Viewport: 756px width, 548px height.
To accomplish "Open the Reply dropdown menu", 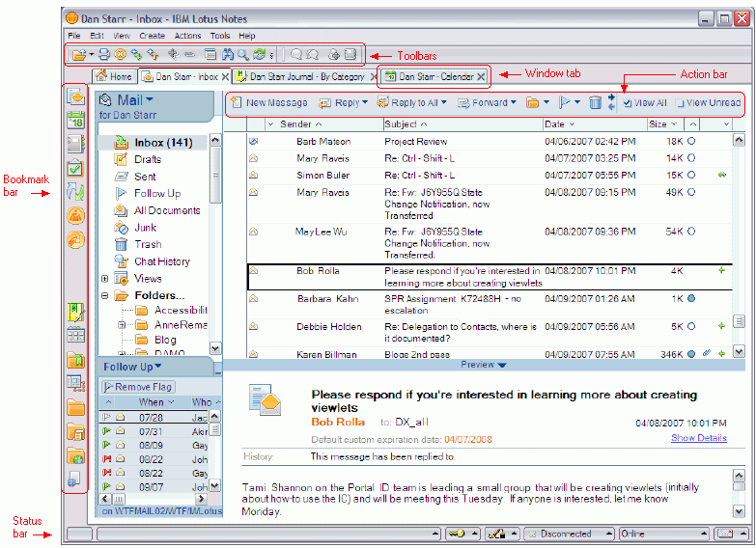I will (365, 102).
